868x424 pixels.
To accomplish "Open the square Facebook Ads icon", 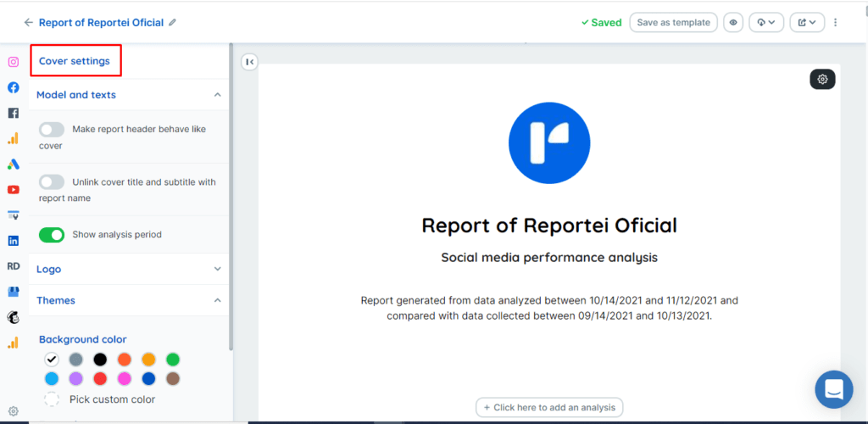I will 14,113.
